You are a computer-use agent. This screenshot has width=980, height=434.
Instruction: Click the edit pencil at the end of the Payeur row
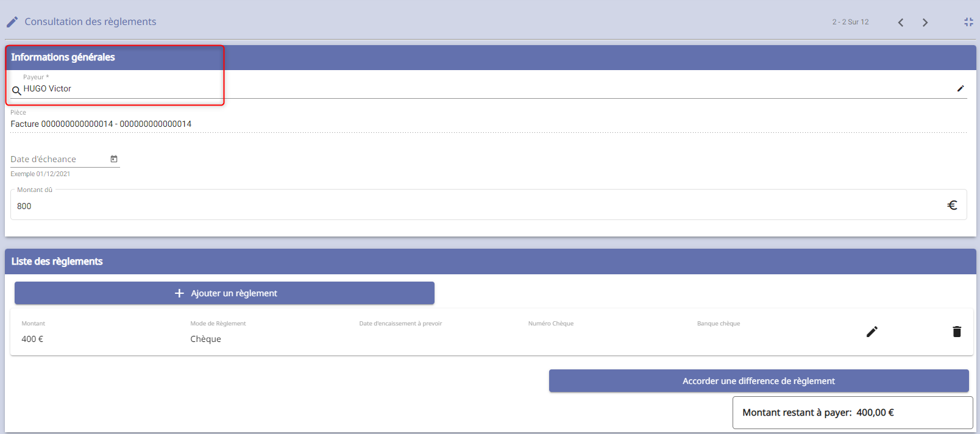960,88
